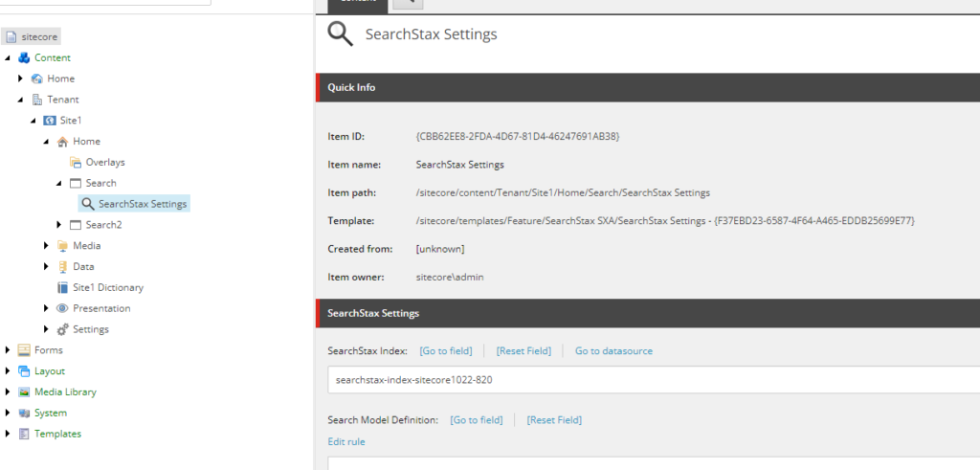The image size is (980, 470).
Task: Collapse the Search tree node
Action: (x=58, y=184)
